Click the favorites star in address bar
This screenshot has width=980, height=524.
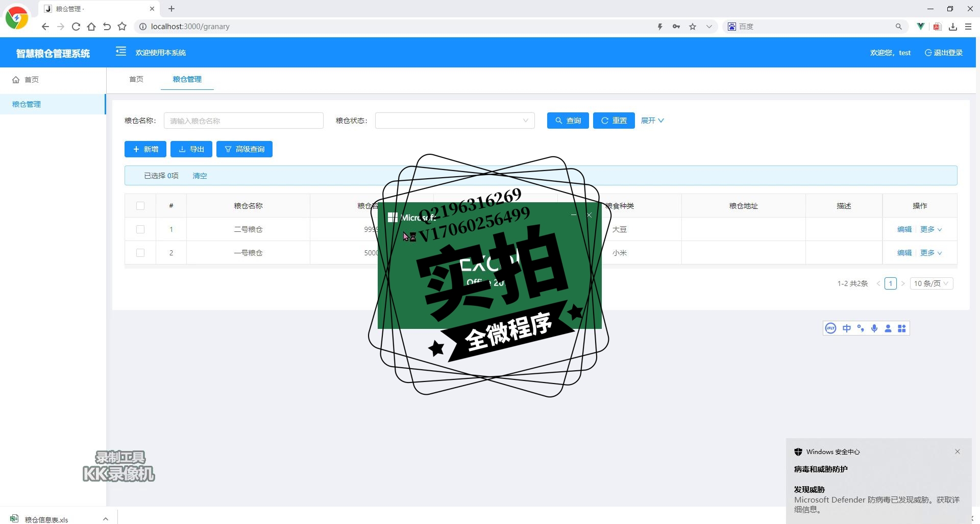coord(693,27)
